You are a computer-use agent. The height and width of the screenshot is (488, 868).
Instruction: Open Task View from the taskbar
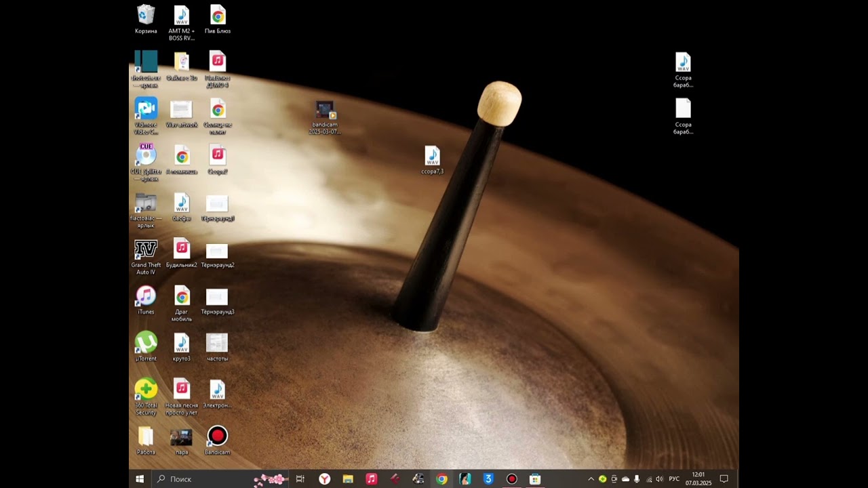[x=300, y=479]
